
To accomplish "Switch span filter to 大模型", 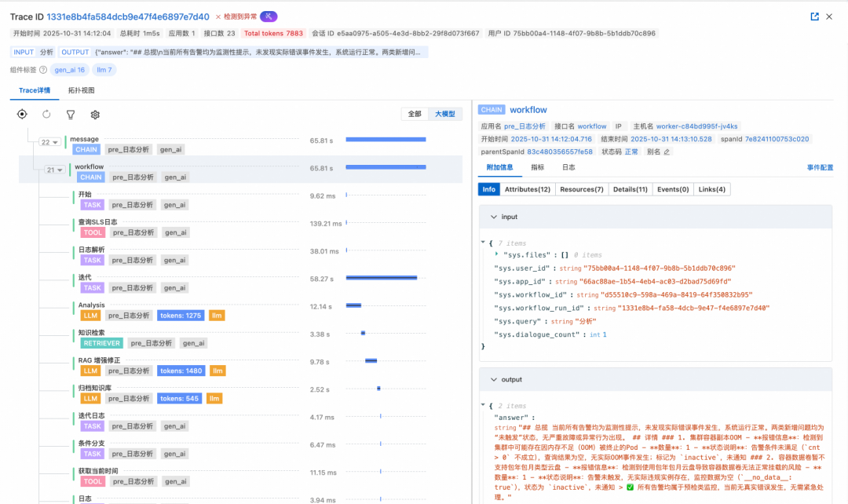I will point(444,115).
